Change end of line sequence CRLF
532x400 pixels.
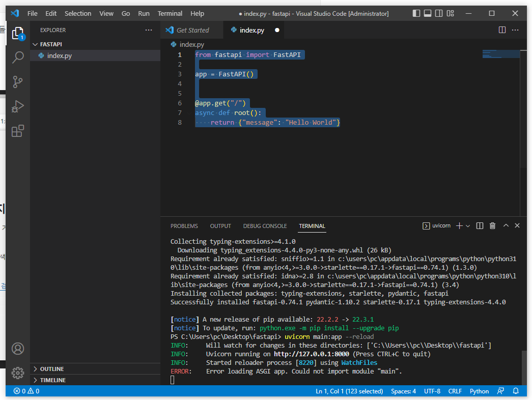click(455, 391)
